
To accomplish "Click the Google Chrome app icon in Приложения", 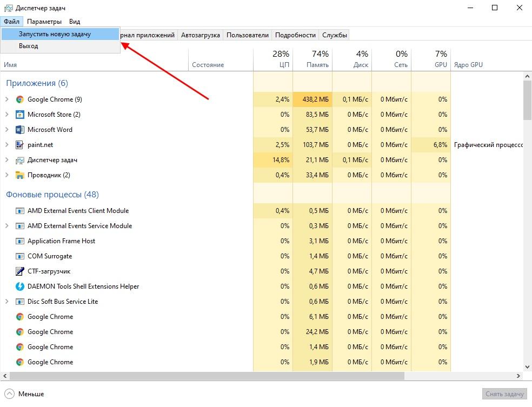I will 20,99.
